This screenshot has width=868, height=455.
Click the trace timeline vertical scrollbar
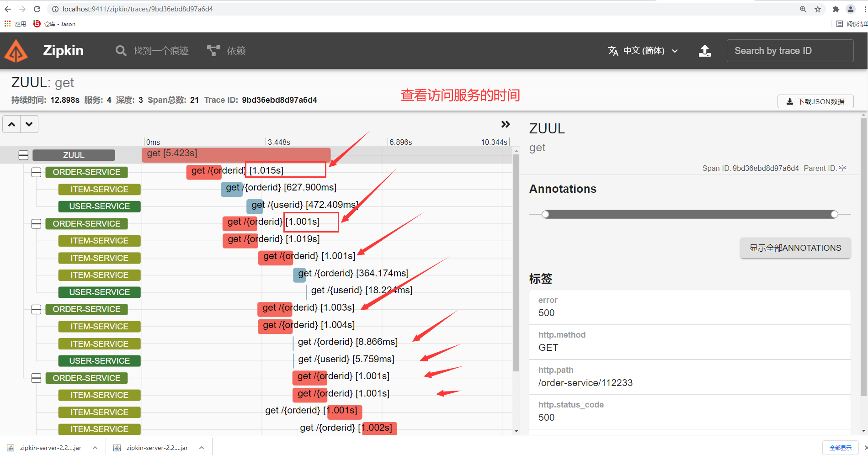[516, 263]
